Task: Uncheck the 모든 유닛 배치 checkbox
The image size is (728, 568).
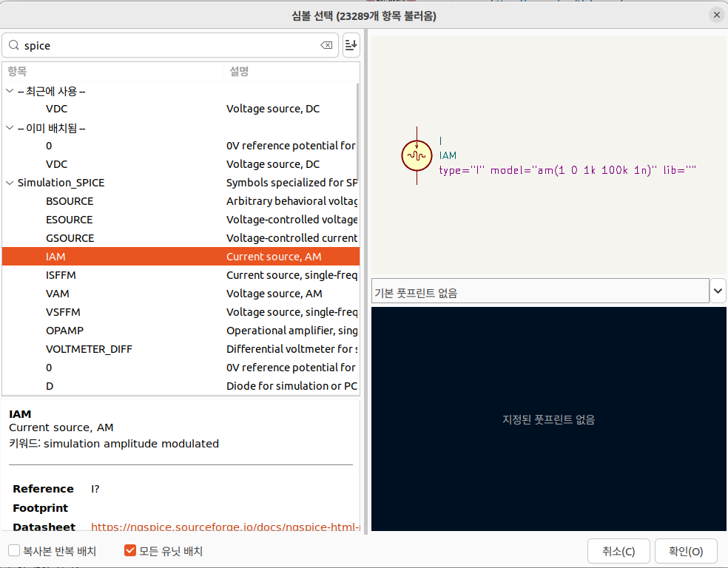Action: pos(131,551)
